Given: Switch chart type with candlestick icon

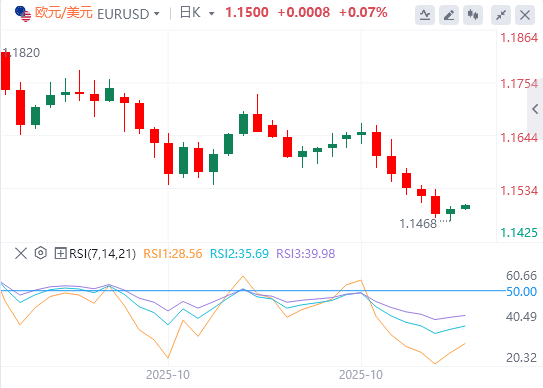Looking at the screenshot, I should [473, 15].
